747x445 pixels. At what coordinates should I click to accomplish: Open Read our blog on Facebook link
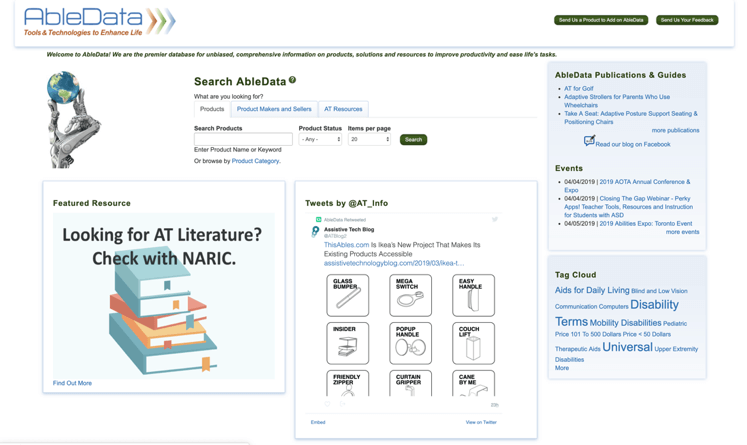tap(633, 144)
